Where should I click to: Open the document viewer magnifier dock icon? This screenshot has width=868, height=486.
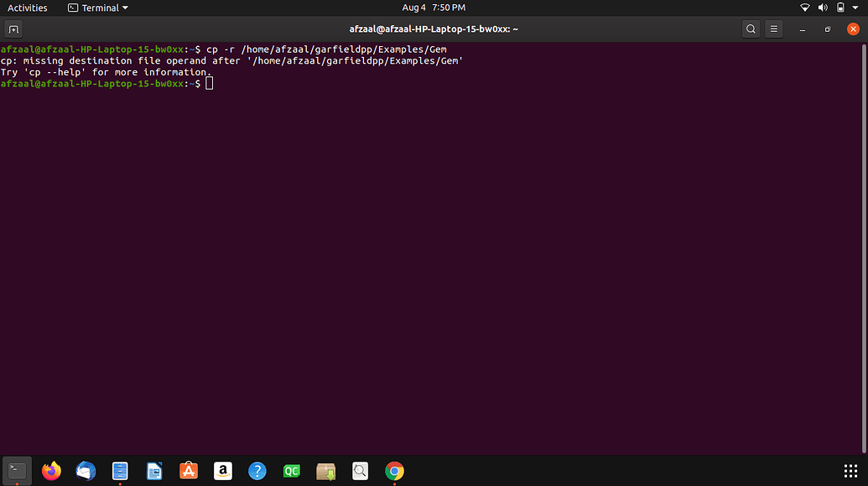click(x=361, y=471)
